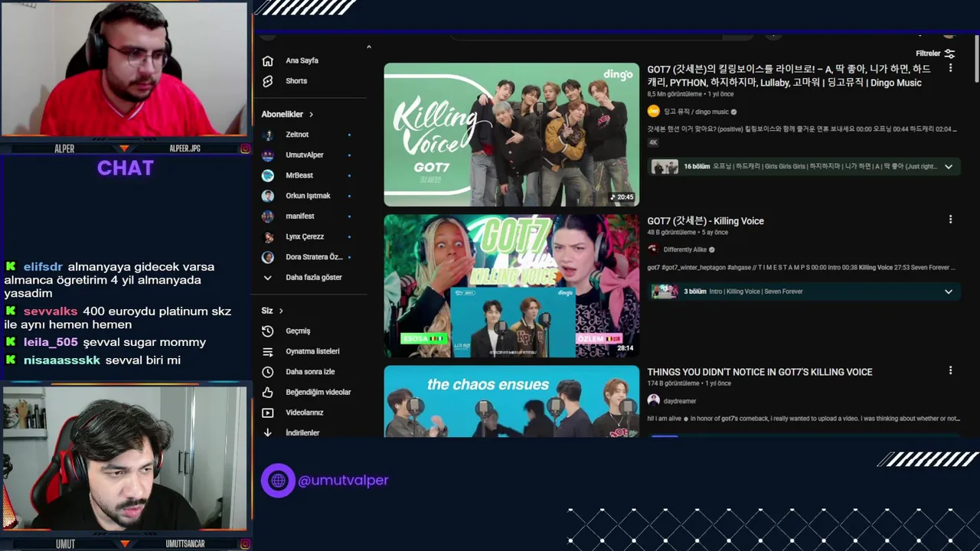This screenshot has width=980, height=551.
Task: Open Siz section arrow
Action: point(281,311)
